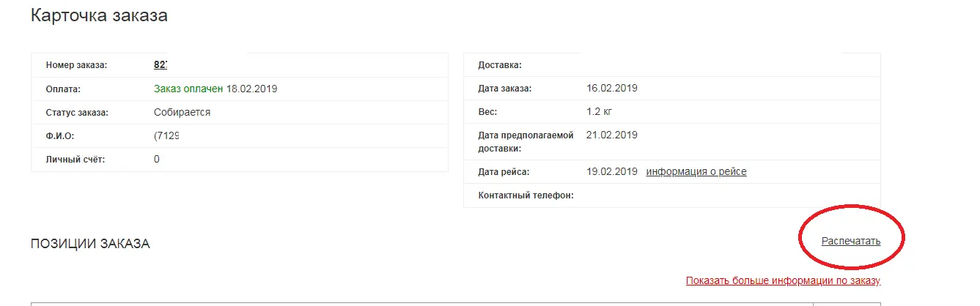This screenshot has height=306, width=980.
Task: Click the flight date 19.02.2019
Action: click(612, 171)
